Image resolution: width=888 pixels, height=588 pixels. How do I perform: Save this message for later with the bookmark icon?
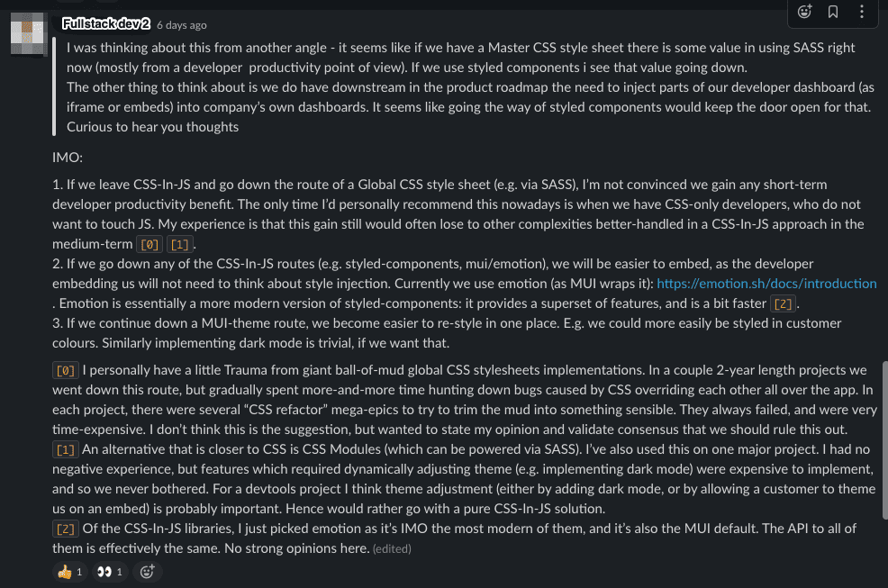[833, 14]
